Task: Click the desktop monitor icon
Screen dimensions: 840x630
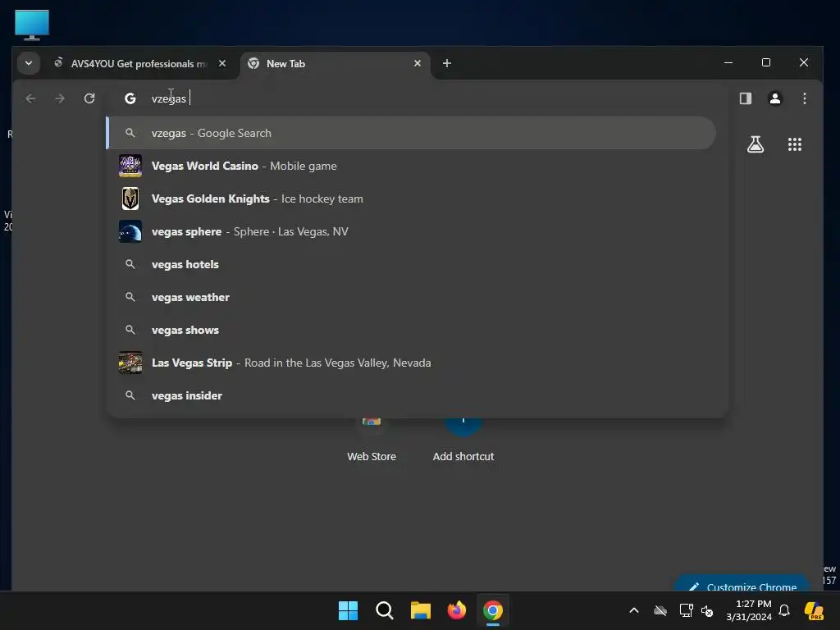Action: pos(32,25)
